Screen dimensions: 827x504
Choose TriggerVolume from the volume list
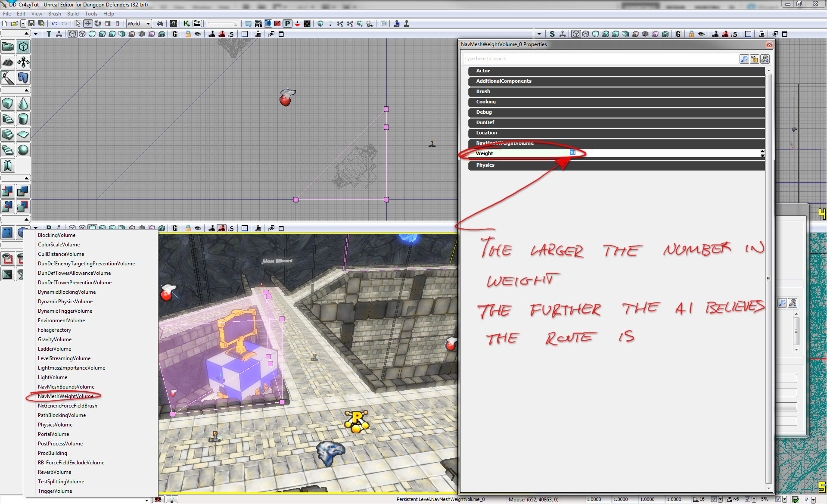[x=55, y=491]
